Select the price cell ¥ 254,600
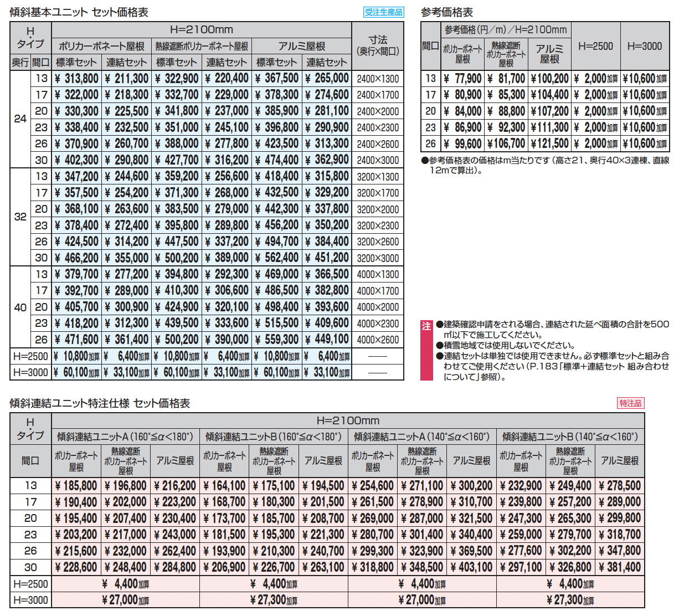 click(373, 486)
